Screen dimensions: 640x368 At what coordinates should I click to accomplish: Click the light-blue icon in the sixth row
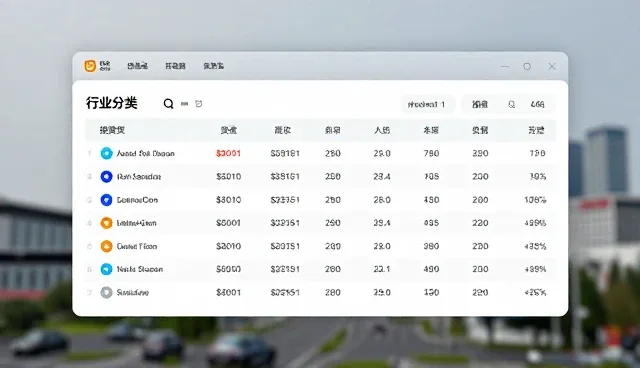tap(107, 269)
